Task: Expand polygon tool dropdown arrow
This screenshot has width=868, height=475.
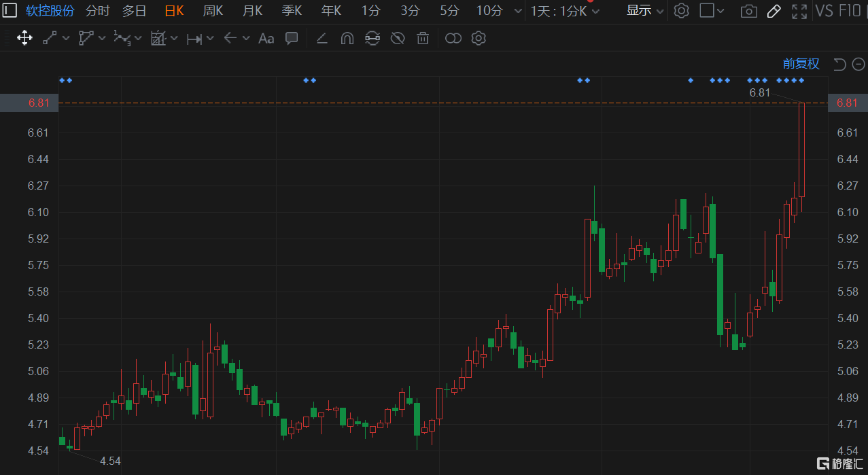Action: 102,39
